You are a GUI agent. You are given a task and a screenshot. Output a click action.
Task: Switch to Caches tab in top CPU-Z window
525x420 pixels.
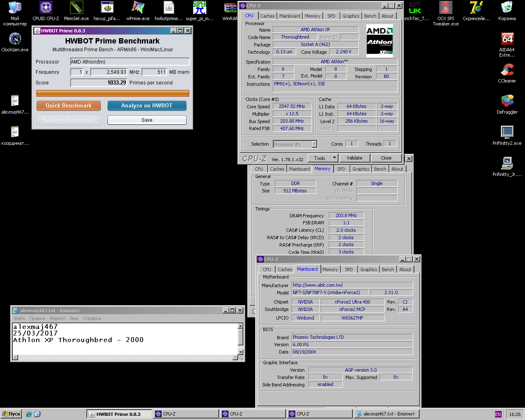(267, 16)
